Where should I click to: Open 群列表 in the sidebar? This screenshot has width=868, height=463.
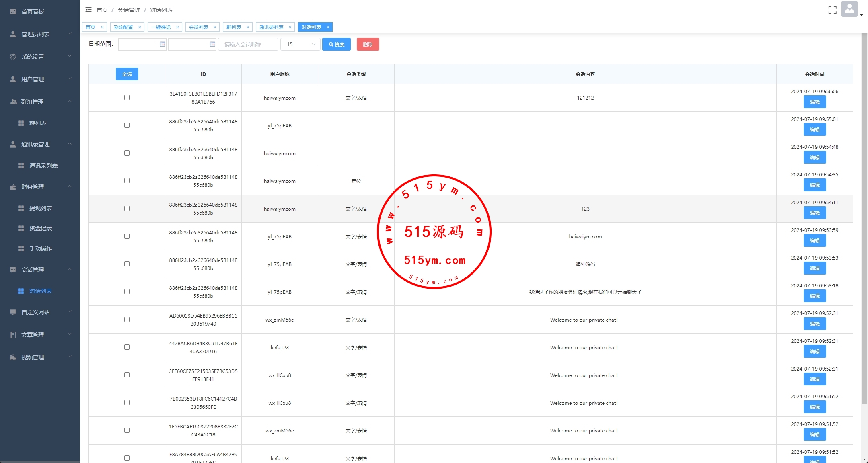pyautogui.click(x=38, y=123)
